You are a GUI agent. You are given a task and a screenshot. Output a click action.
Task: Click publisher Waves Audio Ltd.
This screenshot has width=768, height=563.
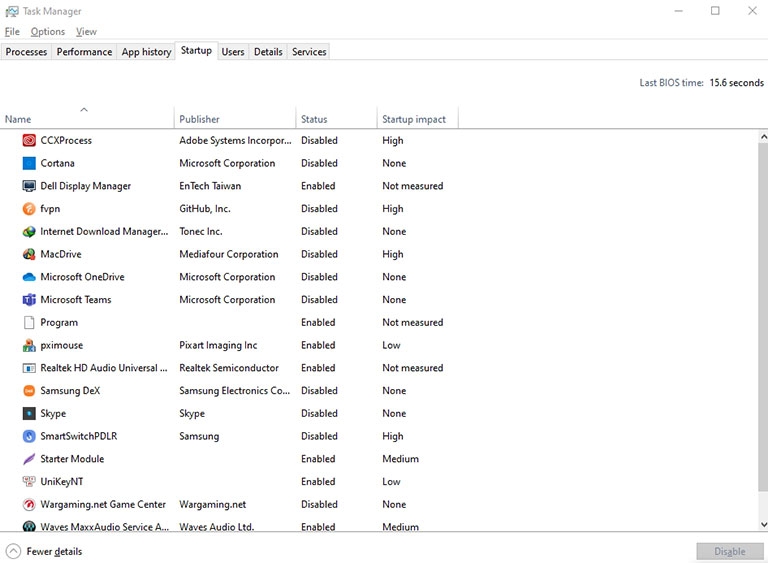click(x=216, y=527)
